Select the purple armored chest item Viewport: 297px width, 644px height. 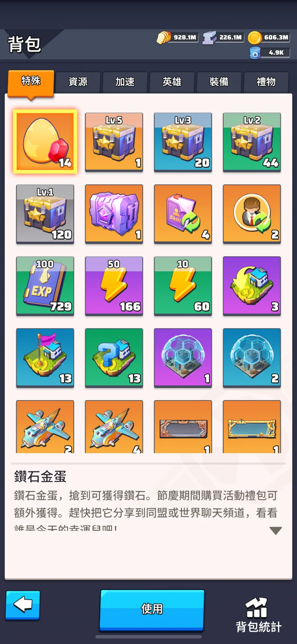[114, 214]
